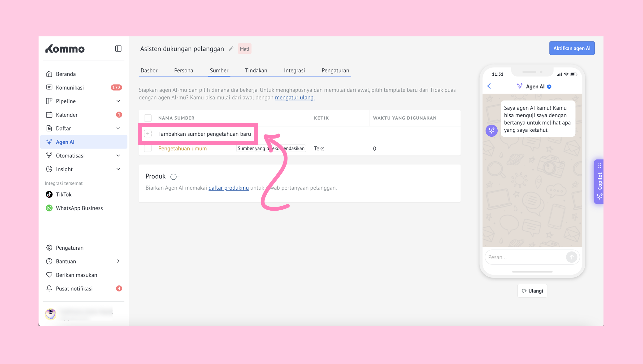Select the Pengetahuan umum row checkbox

pos(148,148)
